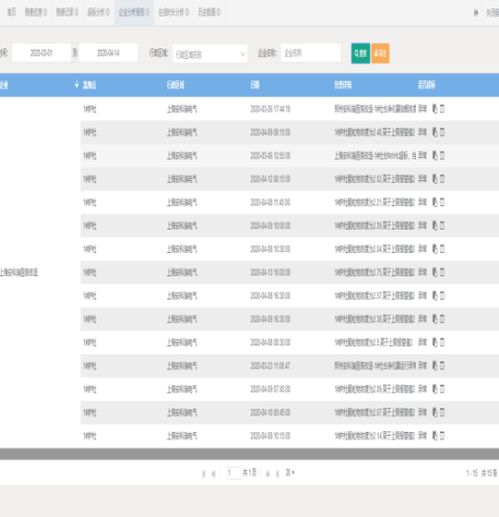Select the highlighted enterprise analysis report tab

(x=134, y=12)
